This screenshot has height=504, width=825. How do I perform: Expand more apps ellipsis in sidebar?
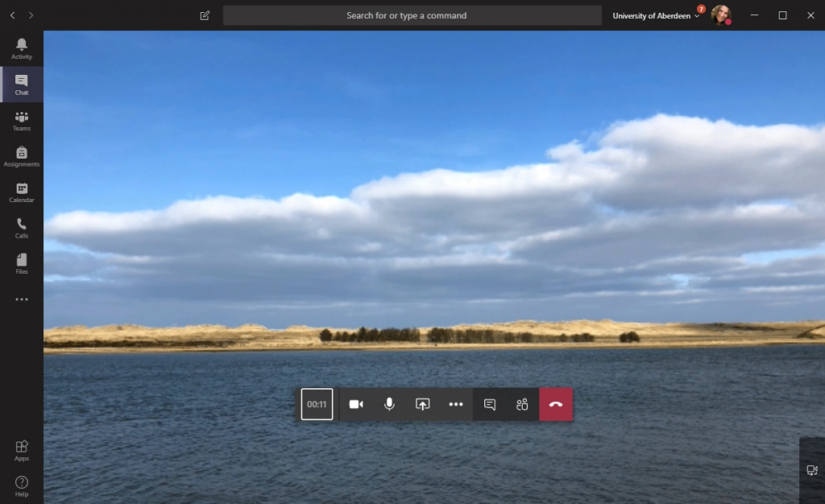[x=22, y=300]
